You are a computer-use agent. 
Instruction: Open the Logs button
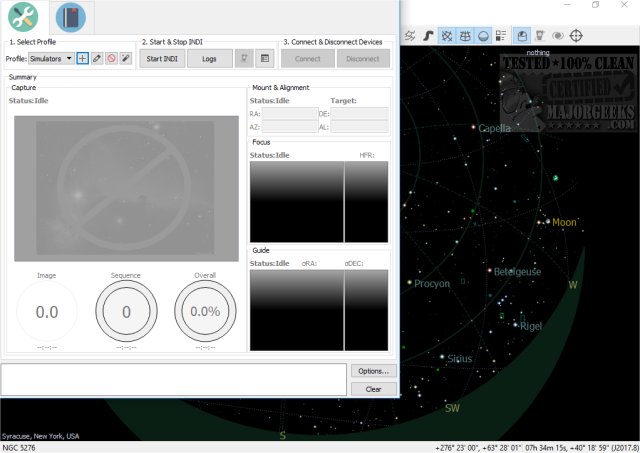tap(209, 59)
